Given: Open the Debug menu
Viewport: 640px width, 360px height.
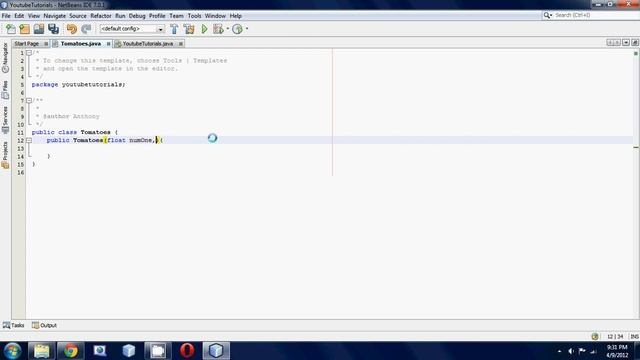Looking at the screenshot, I should [137, 16].
